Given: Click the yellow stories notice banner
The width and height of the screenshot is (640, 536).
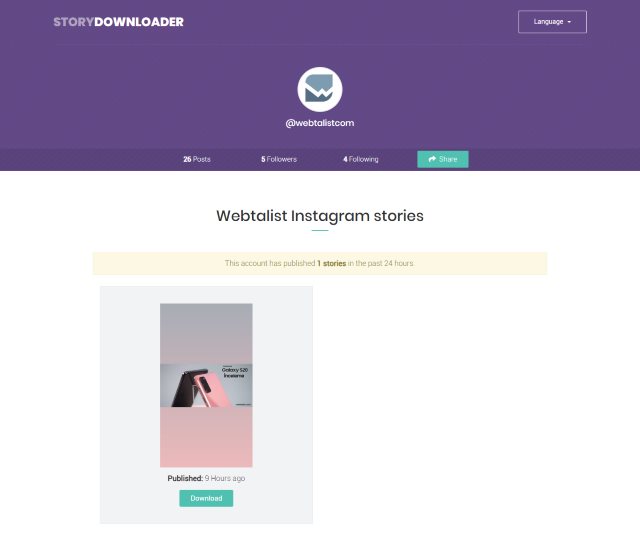Looking at the screenshot, I should (320, 263).
